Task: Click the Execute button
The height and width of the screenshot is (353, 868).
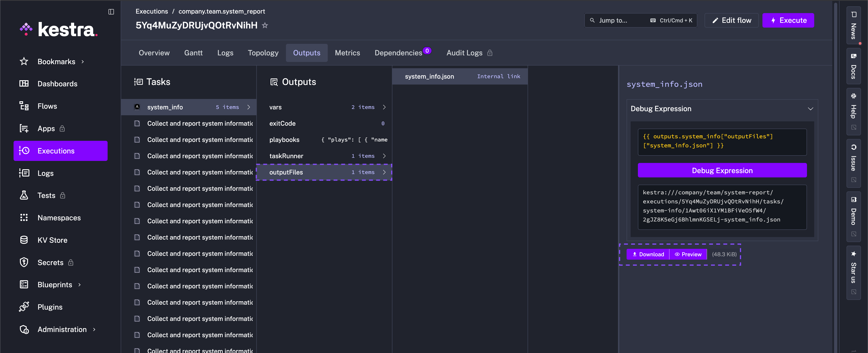Action: tap(788, 20)
